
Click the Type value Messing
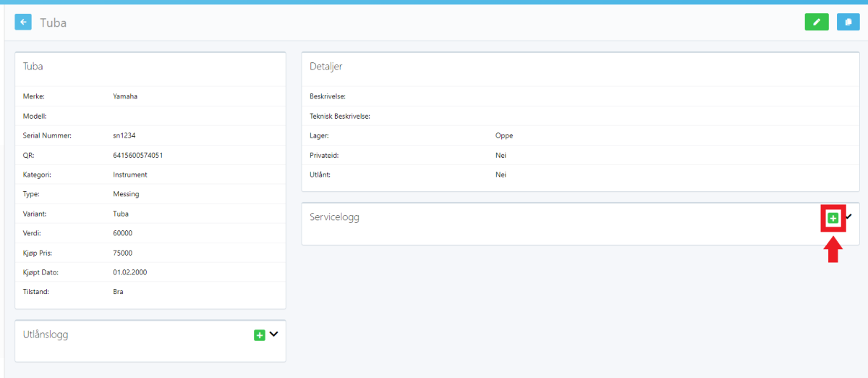[126, 194]
